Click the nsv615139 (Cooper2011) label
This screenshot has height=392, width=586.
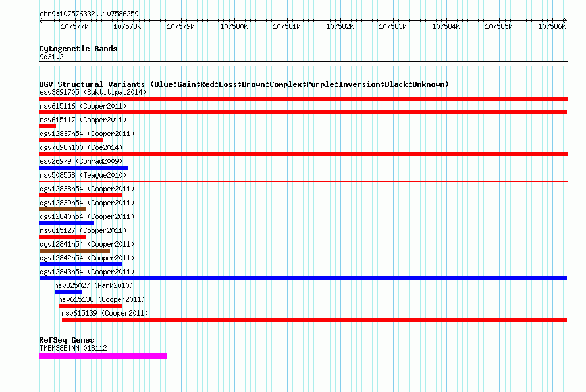(x=105, y=313)
